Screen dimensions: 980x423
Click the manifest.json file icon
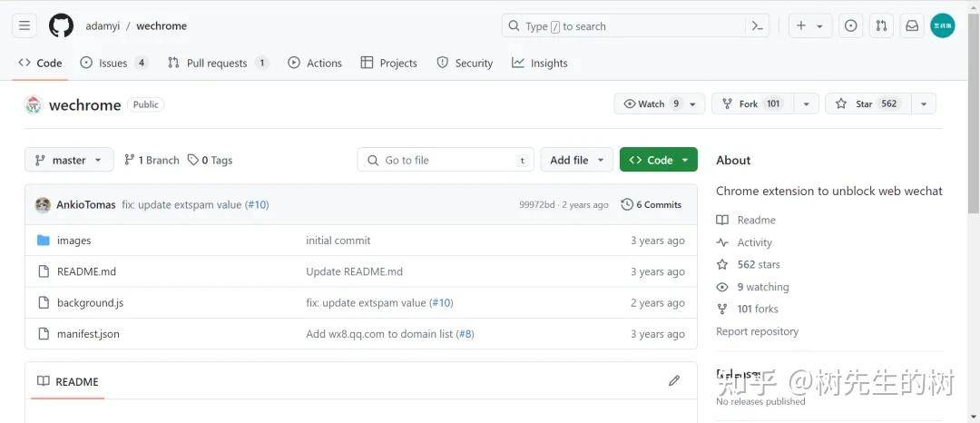(44, 334)
